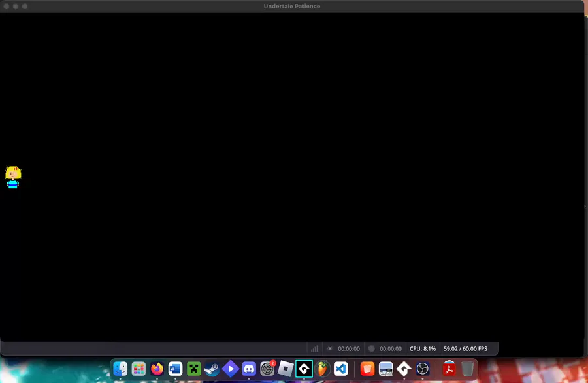Open OBS Studio from the dock
Screen dimensions: 588x383
423,369
